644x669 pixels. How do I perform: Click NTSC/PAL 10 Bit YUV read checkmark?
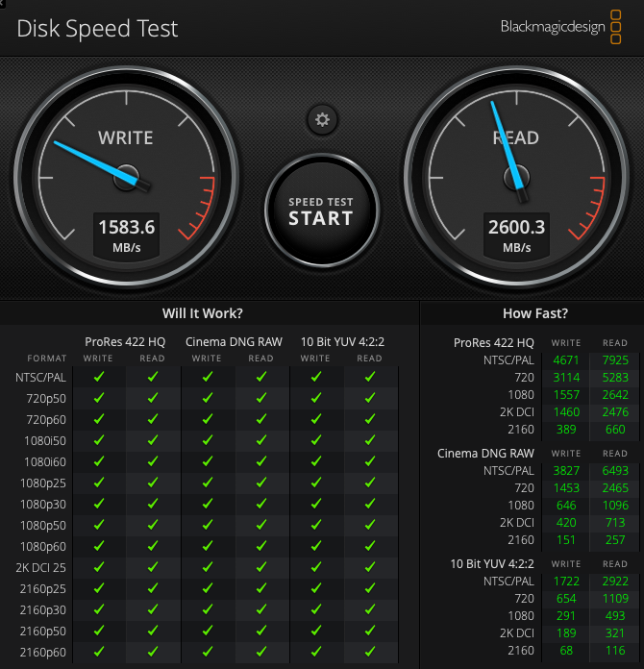click(370, 377)
